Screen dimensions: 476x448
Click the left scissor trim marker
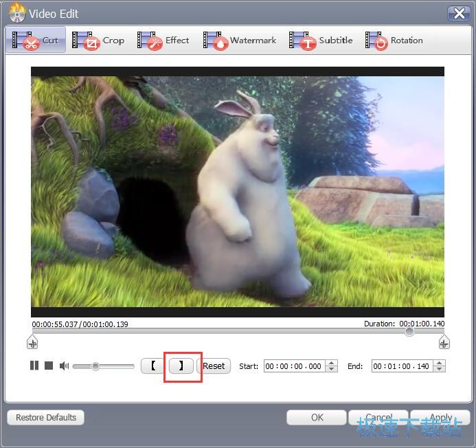click(x=32, y=343)
